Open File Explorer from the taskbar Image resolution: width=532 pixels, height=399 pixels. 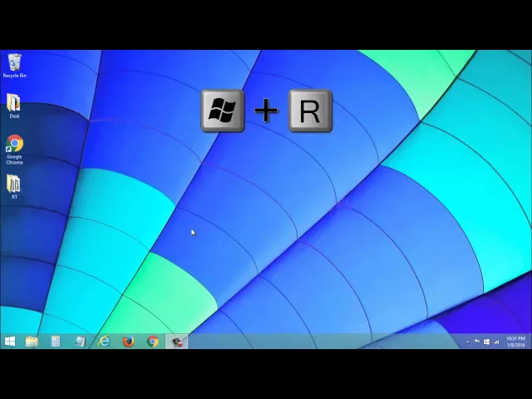coord(32,341)
